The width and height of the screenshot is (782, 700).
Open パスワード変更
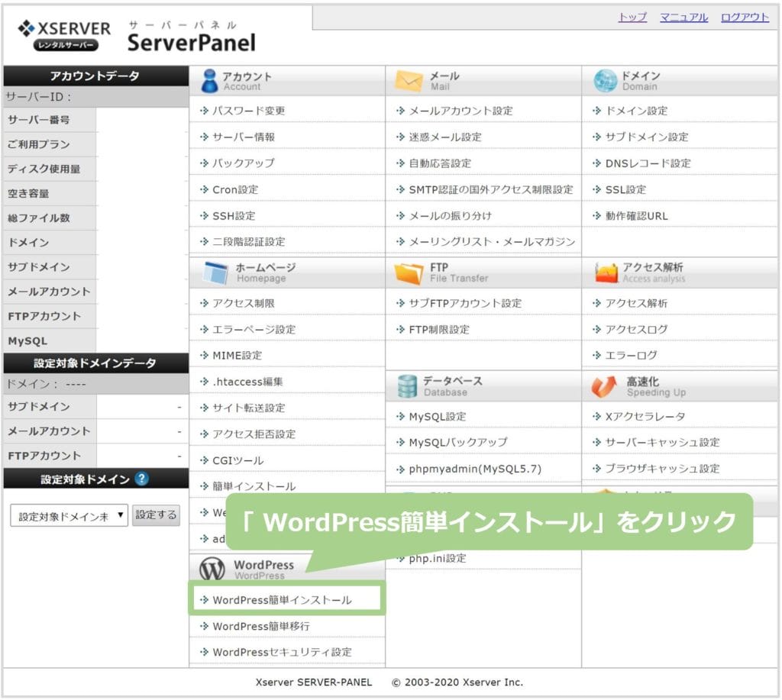click(x=248, y=111)
